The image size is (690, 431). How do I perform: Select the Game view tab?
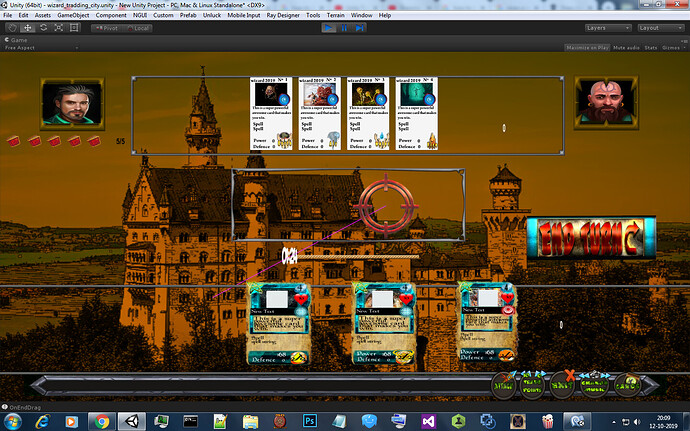[x=16, y=40]
